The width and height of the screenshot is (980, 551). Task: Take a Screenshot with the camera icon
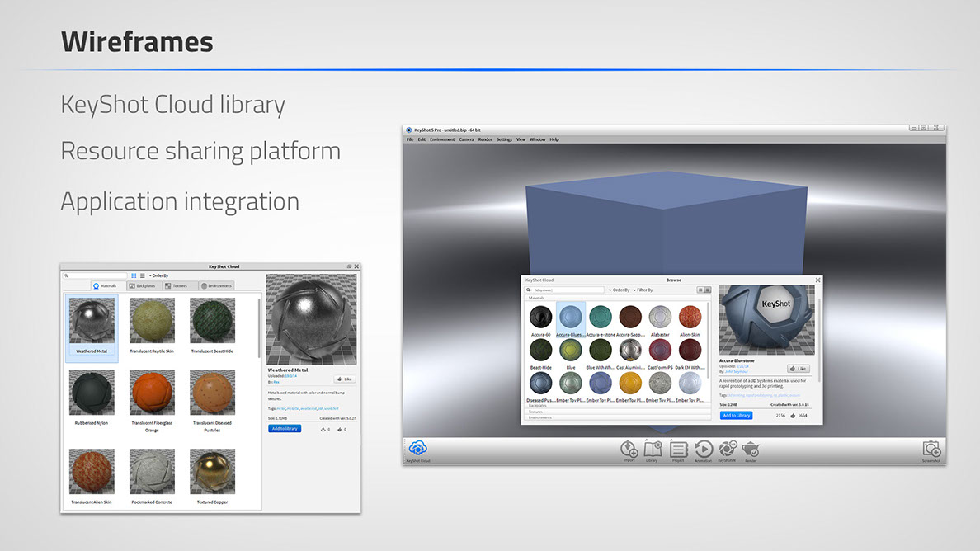(931, 449)
